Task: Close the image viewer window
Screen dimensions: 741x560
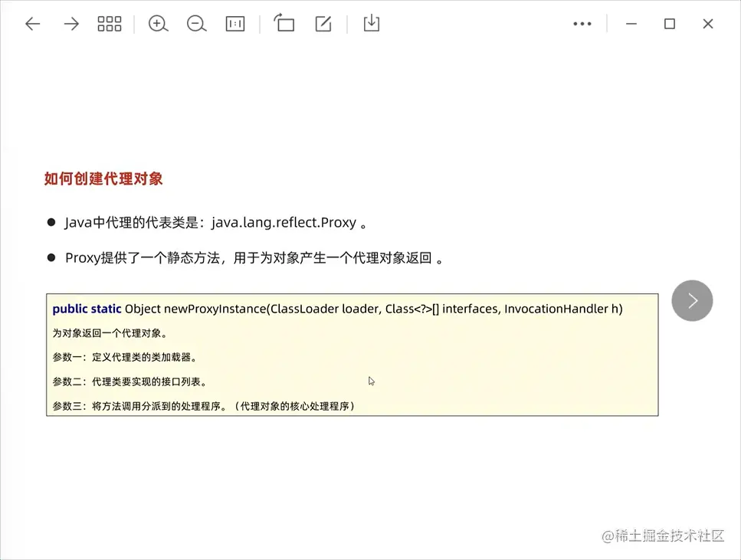Action: [708, 24]
